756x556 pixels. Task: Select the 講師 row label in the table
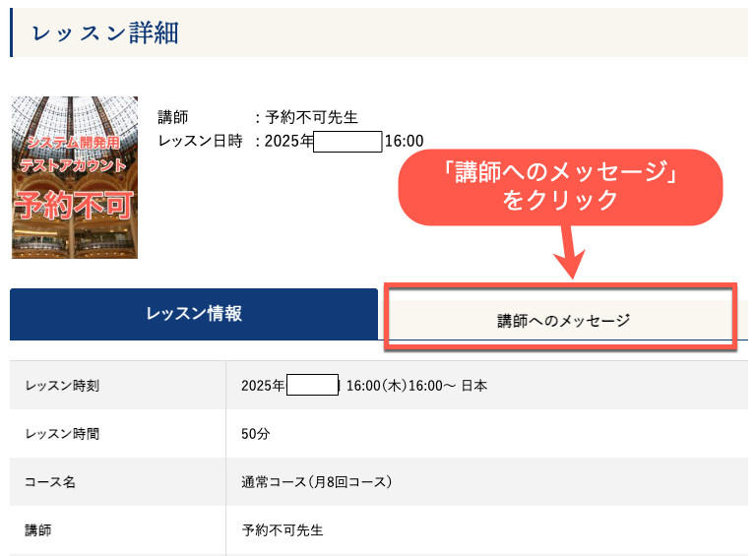point(37,530)
